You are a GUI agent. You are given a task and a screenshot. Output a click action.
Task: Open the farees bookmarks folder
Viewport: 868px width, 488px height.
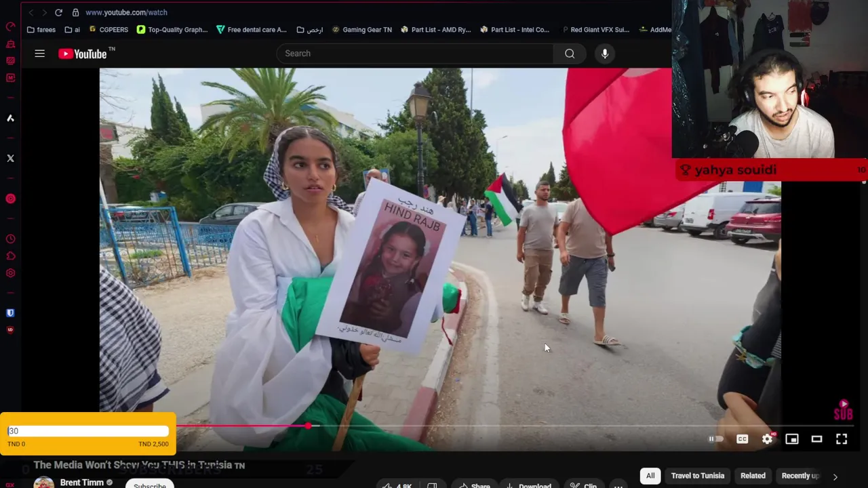coord(41,30)
